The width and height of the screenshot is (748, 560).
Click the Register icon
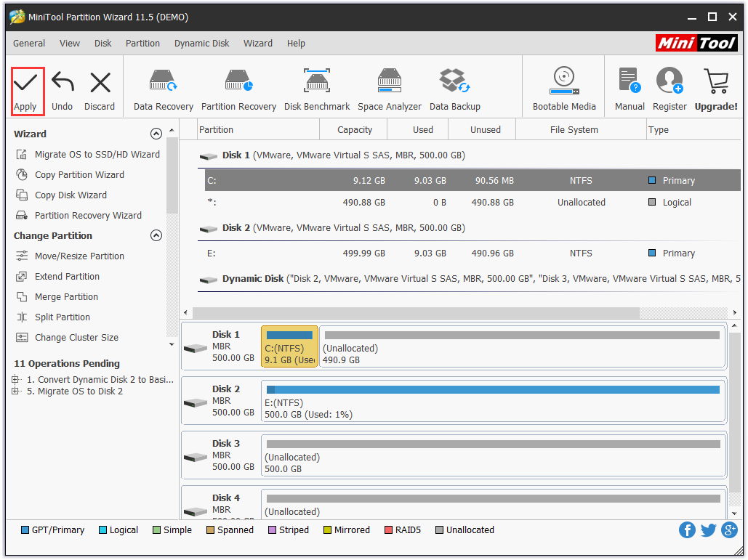click(669, 81)
